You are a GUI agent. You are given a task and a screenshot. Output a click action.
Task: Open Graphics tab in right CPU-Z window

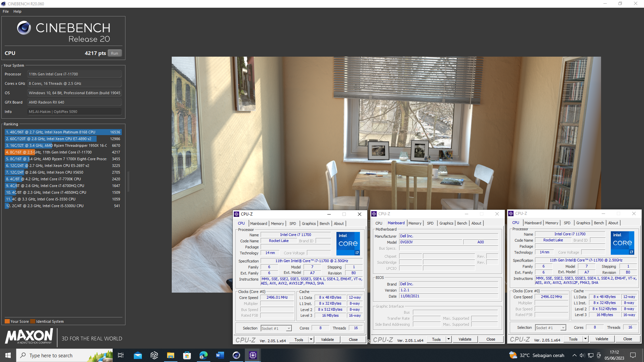[583, 223]
